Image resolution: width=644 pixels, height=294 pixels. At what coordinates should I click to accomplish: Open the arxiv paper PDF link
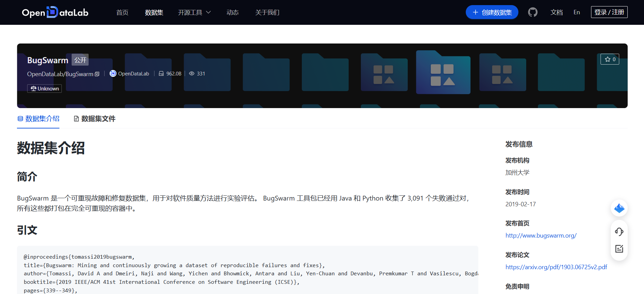[x=556, y=267]
